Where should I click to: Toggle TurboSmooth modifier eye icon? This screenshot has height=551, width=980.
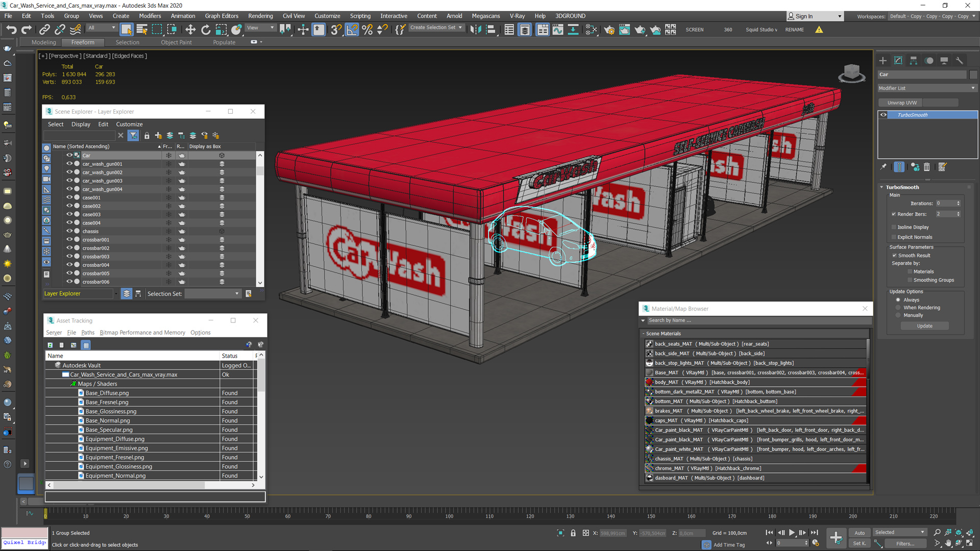coord(884,115)
